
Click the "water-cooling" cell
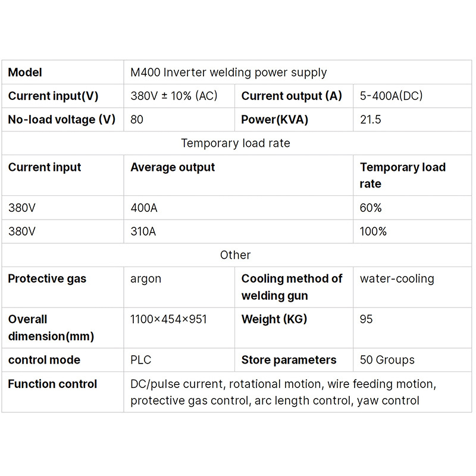coord(397,278)
